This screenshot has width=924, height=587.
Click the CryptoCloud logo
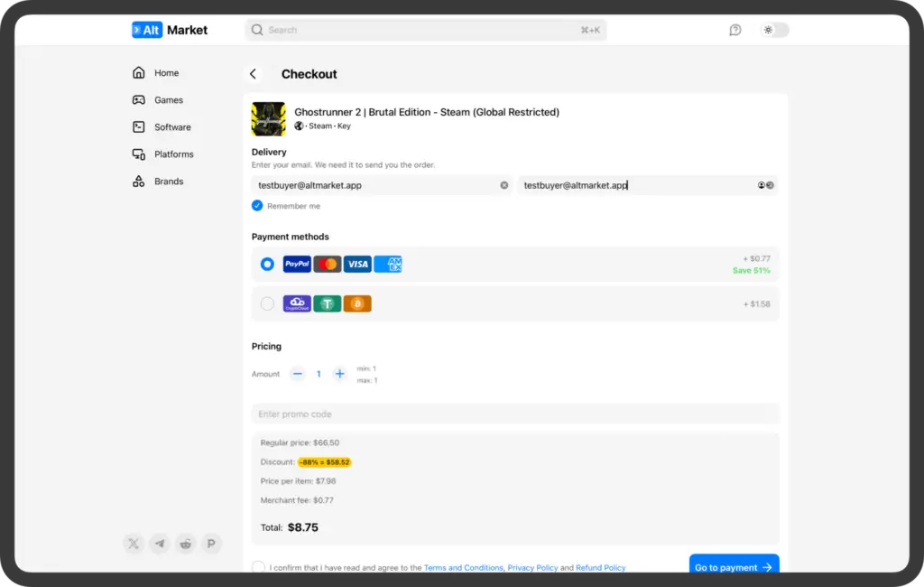point(297,303)
